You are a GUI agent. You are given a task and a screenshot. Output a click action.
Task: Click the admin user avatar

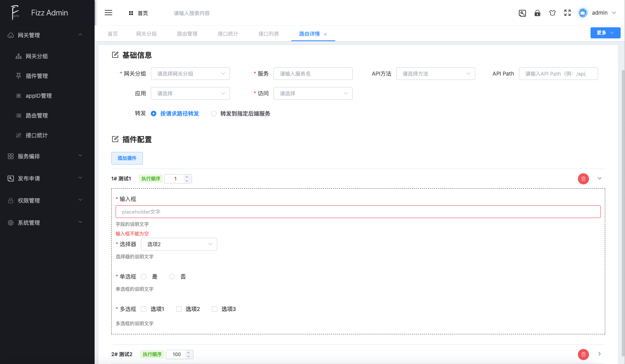[583, 13]
